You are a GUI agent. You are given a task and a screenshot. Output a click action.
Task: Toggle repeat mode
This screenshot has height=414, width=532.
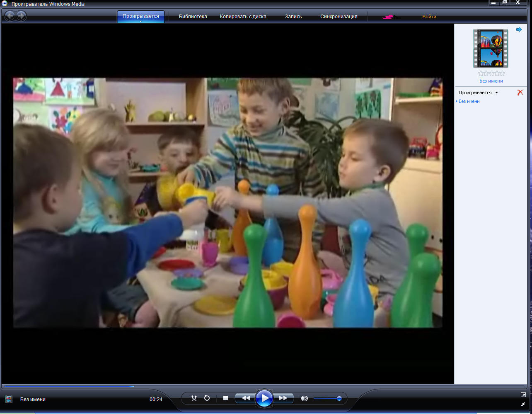(207, 398)
